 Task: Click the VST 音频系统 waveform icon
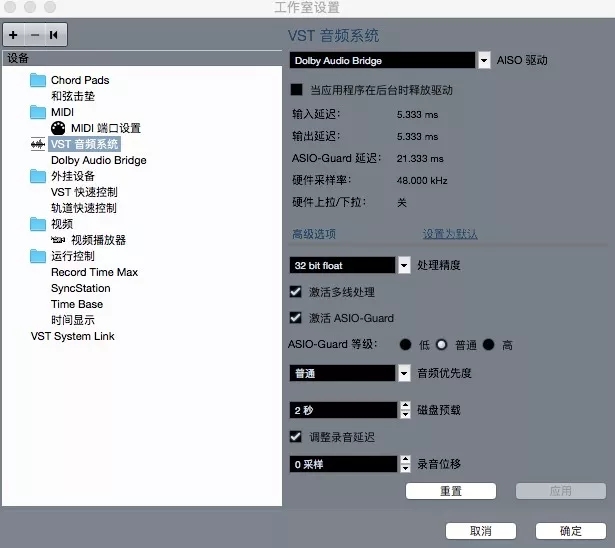38,144
